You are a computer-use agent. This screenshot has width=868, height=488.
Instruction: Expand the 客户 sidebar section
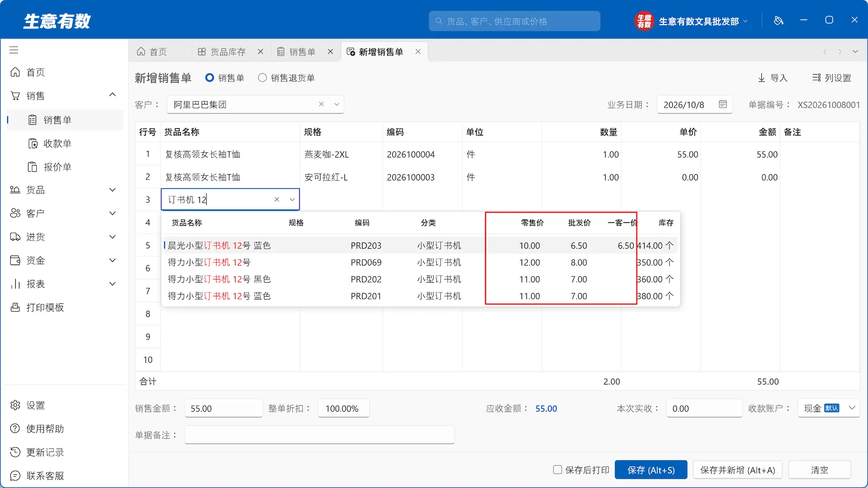(113, 213)
